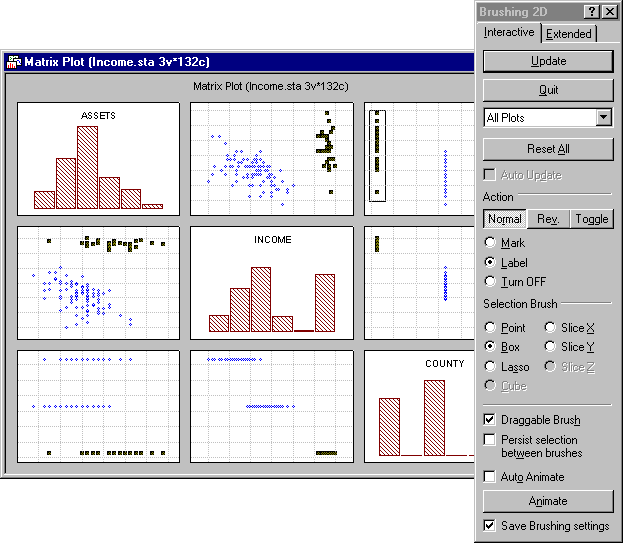Image resolution: width=623 pixels, height=543 pixels.
Task: Enable Persist selection between brushes
Action: [490, 440]
